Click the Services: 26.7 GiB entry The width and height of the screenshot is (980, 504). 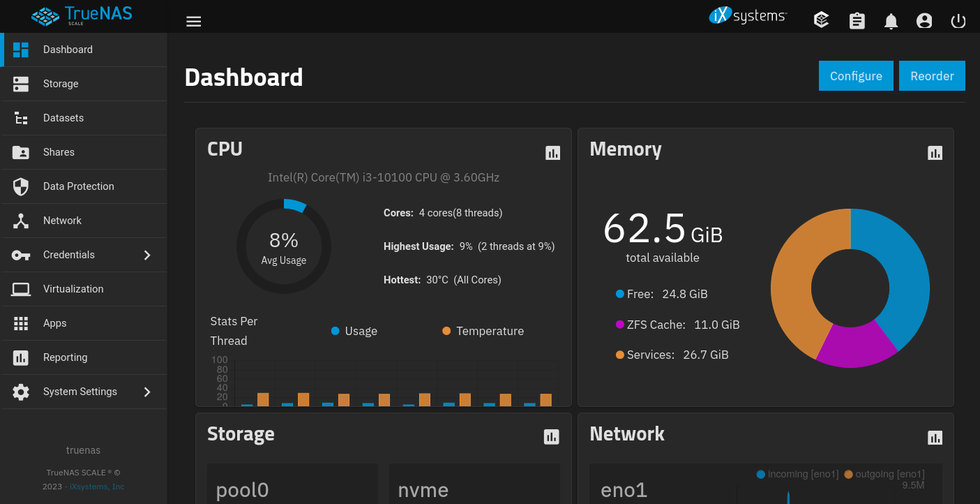(x=672, y=355)
